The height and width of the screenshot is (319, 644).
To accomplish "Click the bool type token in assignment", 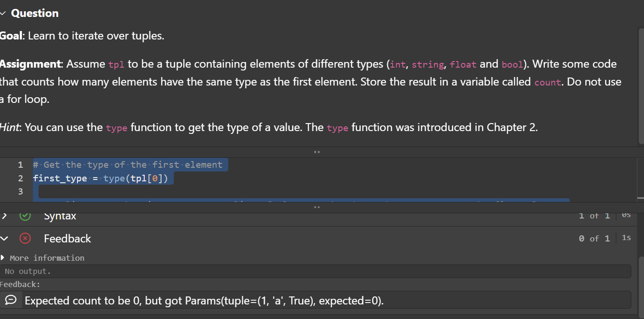I will pyautogui.click(x=512, y=64).
